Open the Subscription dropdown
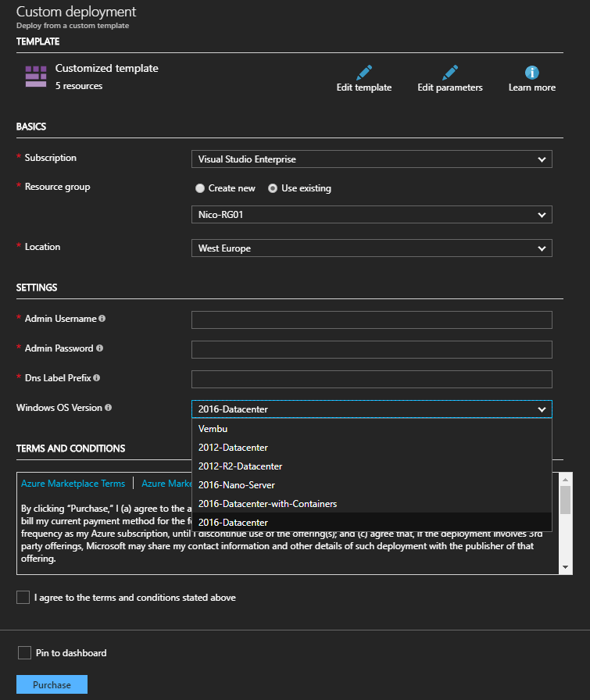 (372, 159)
